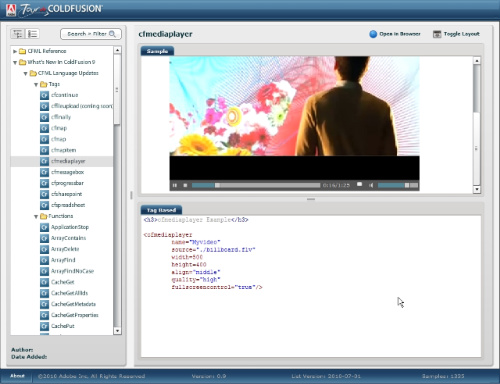Toggle fullscreen in the media player
500x384 pixels.
pyautogui.click(x=359, y=184)
